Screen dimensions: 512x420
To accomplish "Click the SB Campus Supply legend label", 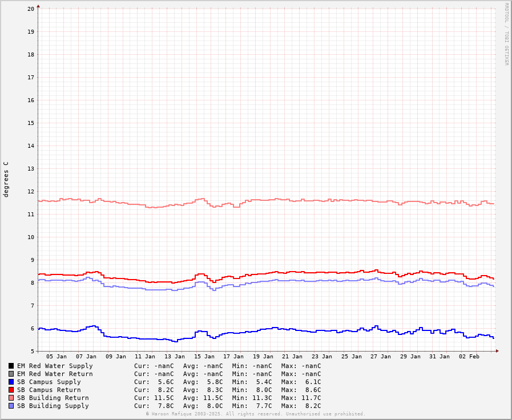I will (x=49, y=382).
